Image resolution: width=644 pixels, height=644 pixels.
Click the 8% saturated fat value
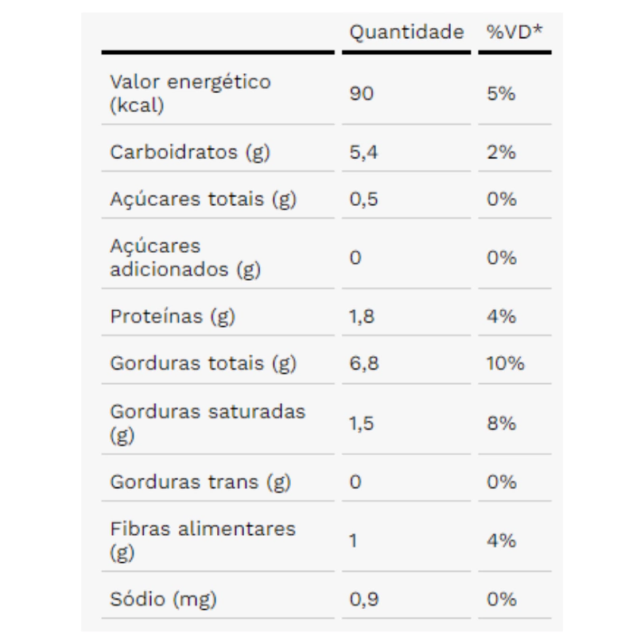(x=502, y=424)
